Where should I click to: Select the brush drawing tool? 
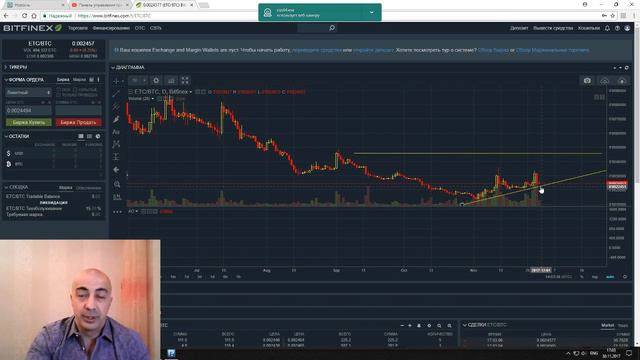116,119
